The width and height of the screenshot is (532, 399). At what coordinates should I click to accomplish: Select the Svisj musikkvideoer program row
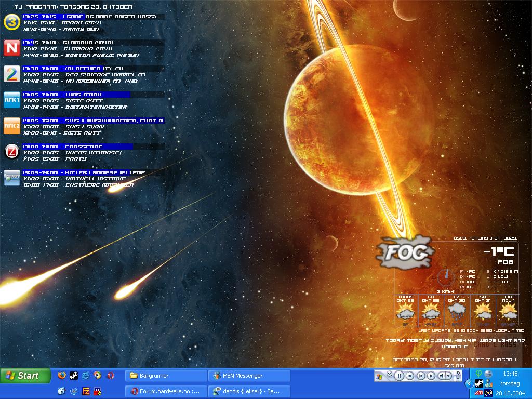(x=94, y=121)
